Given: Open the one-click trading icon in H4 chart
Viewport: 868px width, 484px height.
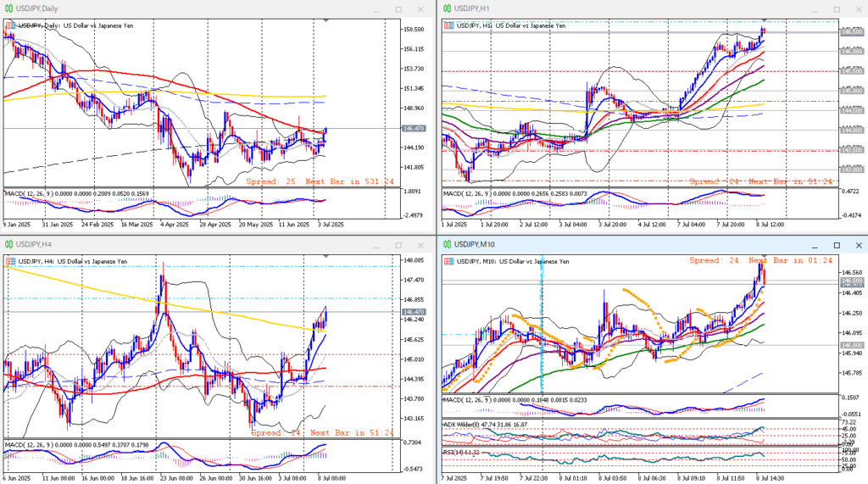Looking at the screenshot, I should pos(10,261).
